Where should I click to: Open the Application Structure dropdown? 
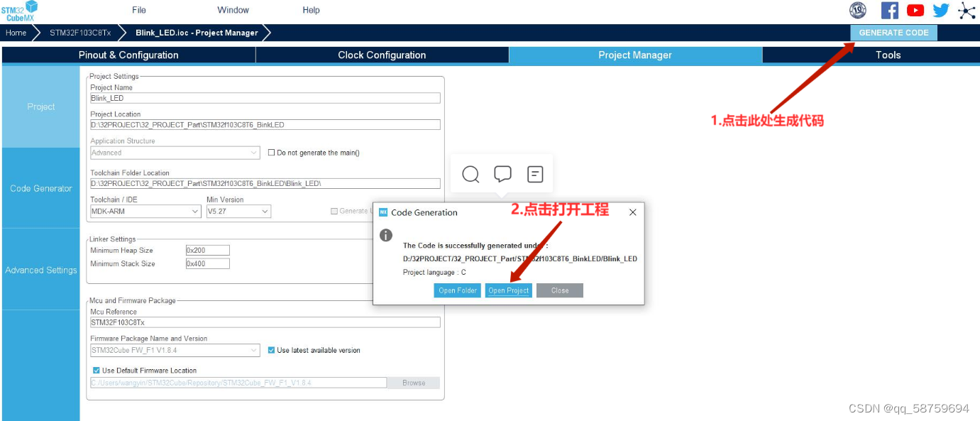(x=175, y=153)
